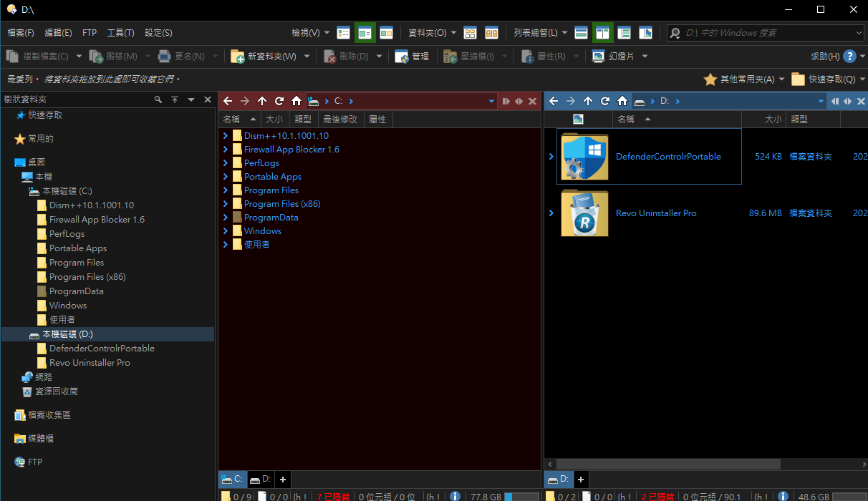The width and height of the screenshot is (868, 501).
Task: Close the 樹狀資料夾 tree panel
Action: point(208,100)
